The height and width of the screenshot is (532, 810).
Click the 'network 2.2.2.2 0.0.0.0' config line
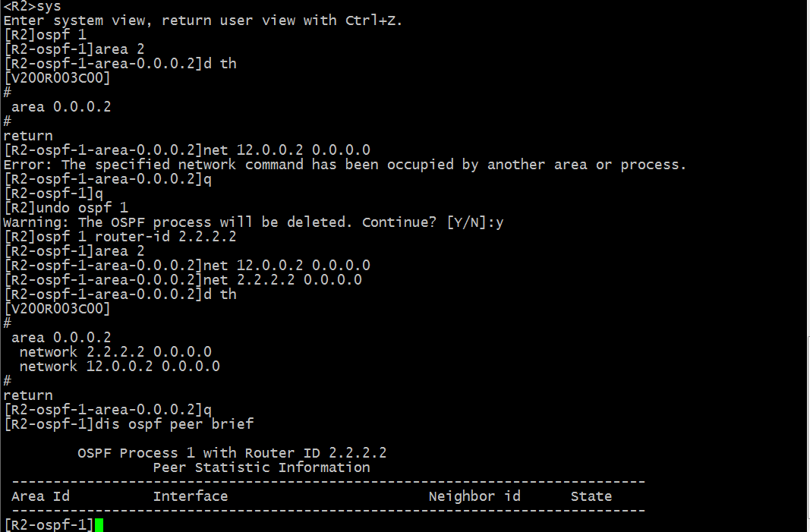pyautogui.click(x=115, y=352)
